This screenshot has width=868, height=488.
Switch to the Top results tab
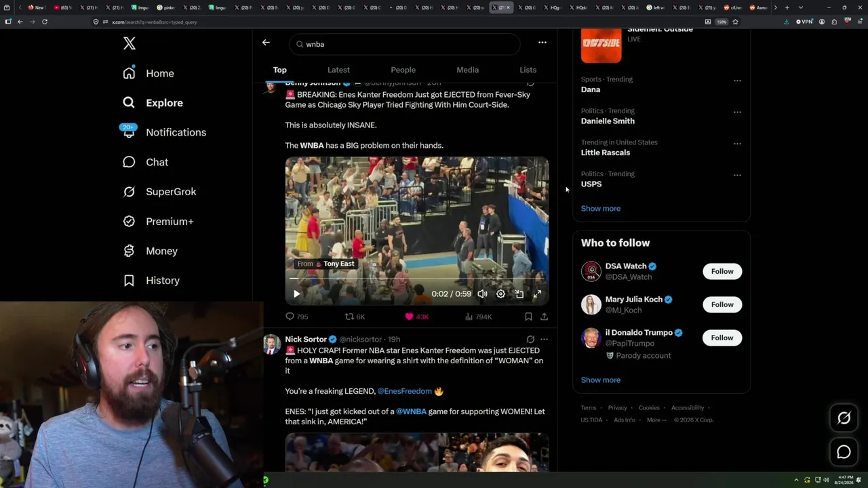[280, 70]
